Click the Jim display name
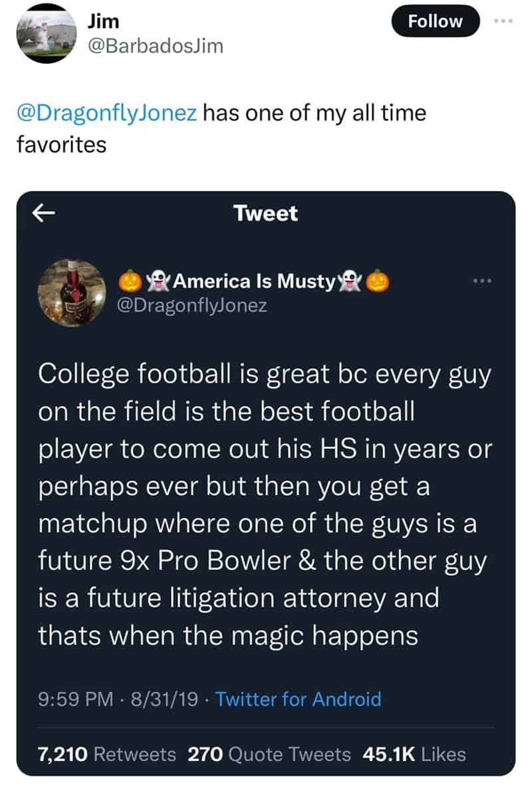This screenshot has height=787, width=532. click(x=103, y=21)
